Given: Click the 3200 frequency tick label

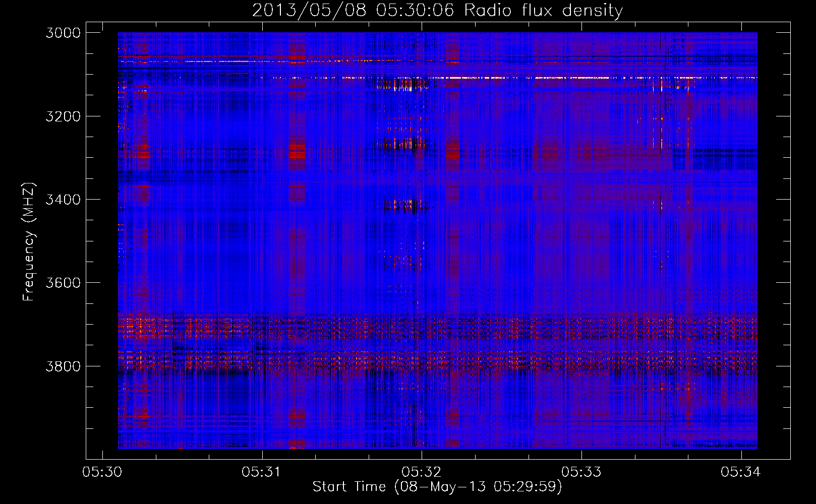Looking at the screenshot, I should click(63, 116).
